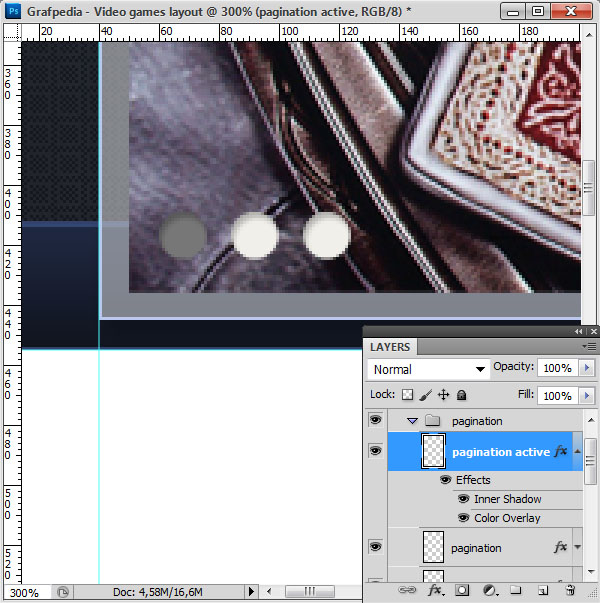
Task: Click the link layers icon
Action: point(407,590)
